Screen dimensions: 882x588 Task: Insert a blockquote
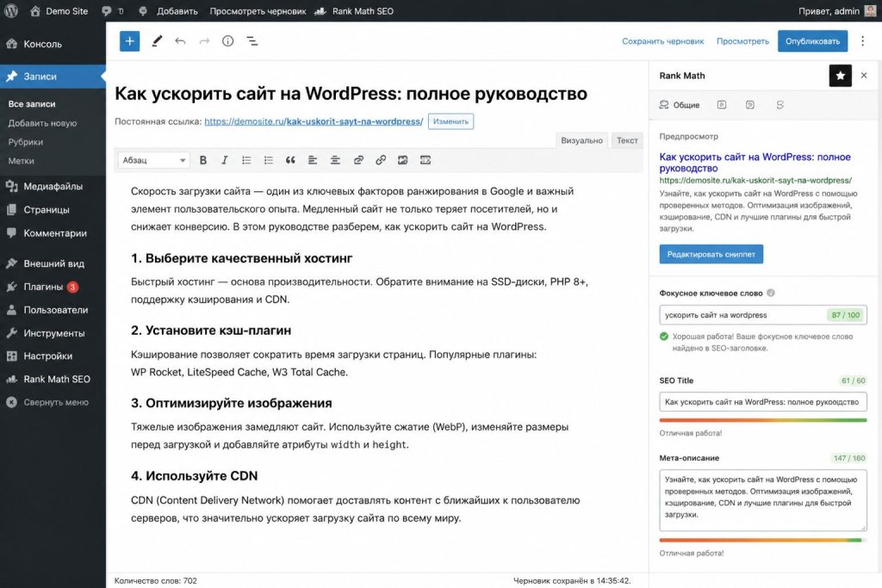(x=290, y=160)
